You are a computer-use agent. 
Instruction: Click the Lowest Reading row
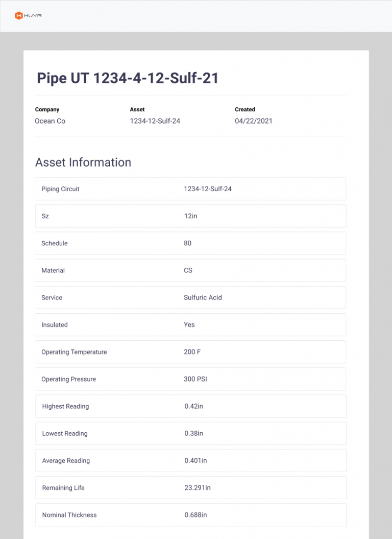coord(190,433)
